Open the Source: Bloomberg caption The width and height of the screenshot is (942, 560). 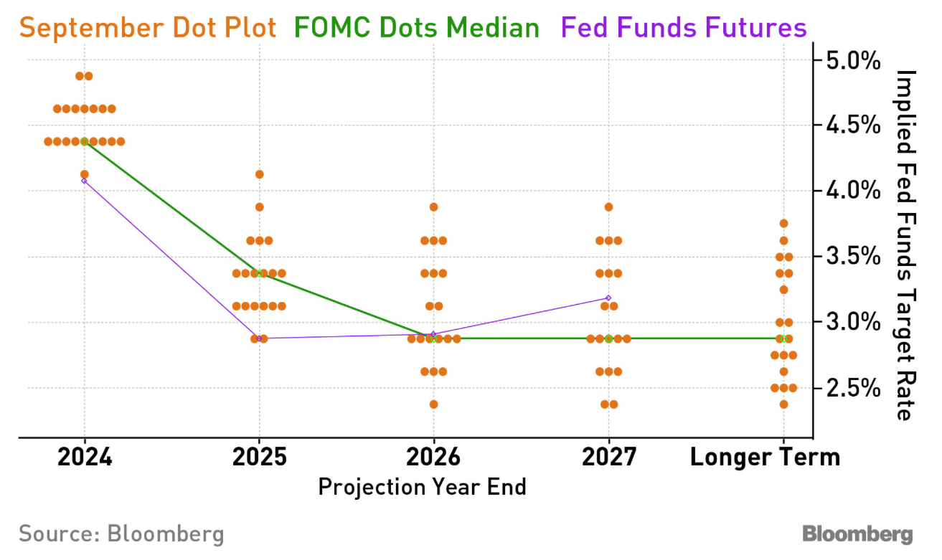tap(121, 534)
